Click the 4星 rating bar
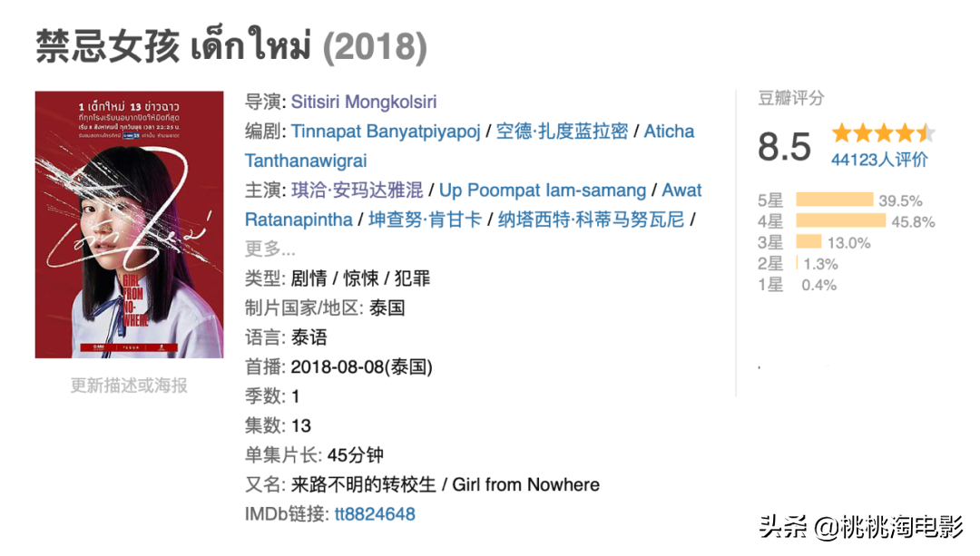The height and width of the screenshot is (556, 980). 840,221
